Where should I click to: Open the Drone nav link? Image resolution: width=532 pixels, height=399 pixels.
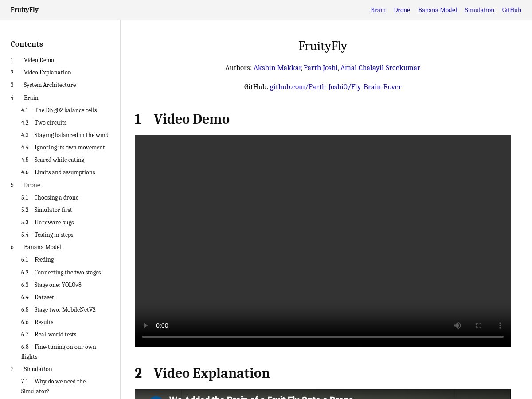pyautogui.click(x=402, y=10)
